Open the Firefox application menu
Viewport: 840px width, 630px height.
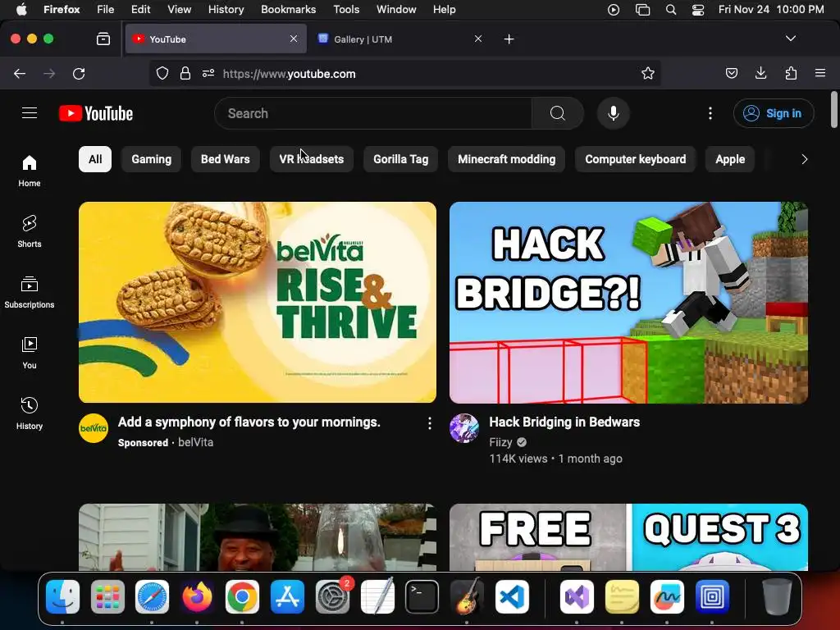tap(820, 73)
